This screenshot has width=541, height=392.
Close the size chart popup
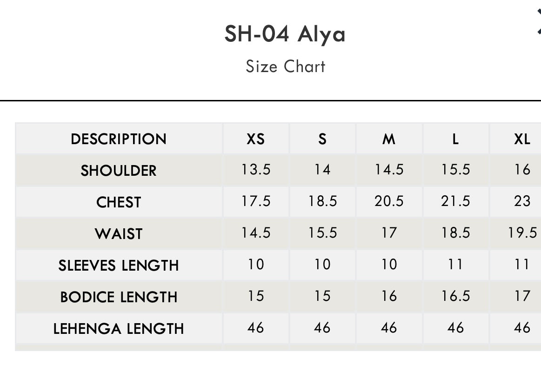click(x=538, y=22)
